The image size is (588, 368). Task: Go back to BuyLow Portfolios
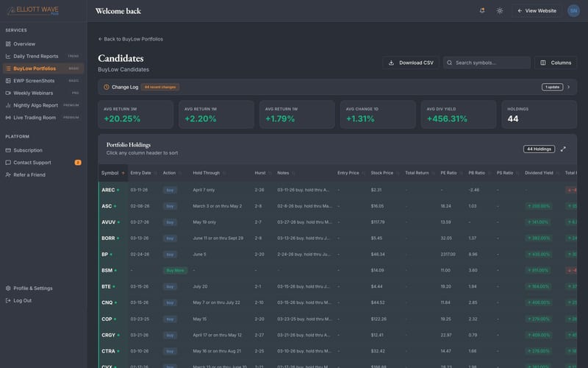[131, 39]
